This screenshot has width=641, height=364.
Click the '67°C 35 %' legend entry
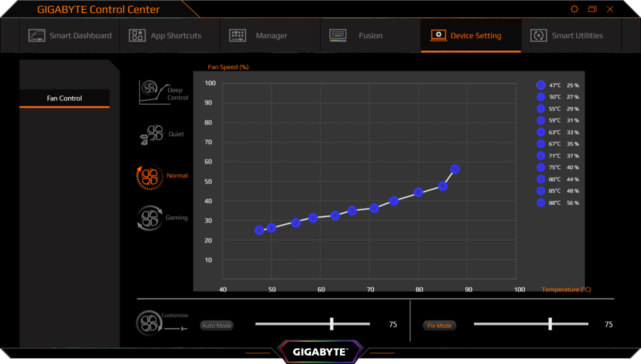[558, 144]
